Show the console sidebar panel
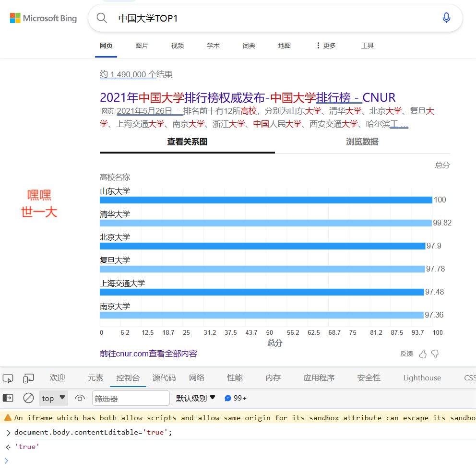The height and width of the screenshot is (472, 476). tap(8, 398)
